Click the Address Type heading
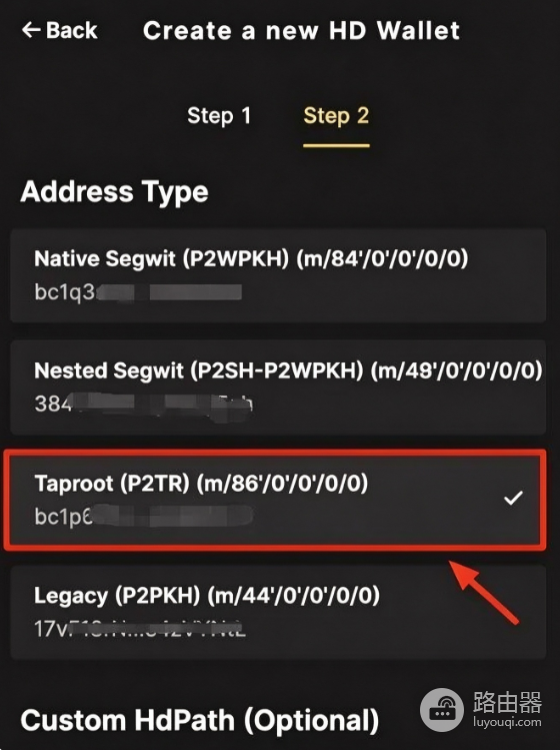Image resolution: width=560 pixels, height=750 pixels. coord(114,193)
